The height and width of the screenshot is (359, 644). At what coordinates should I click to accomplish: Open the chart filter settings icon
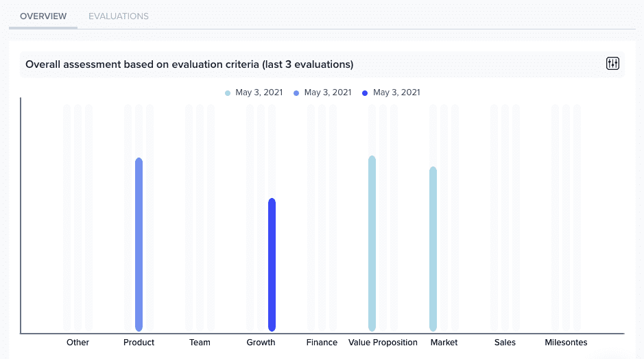tap(612, 64)
